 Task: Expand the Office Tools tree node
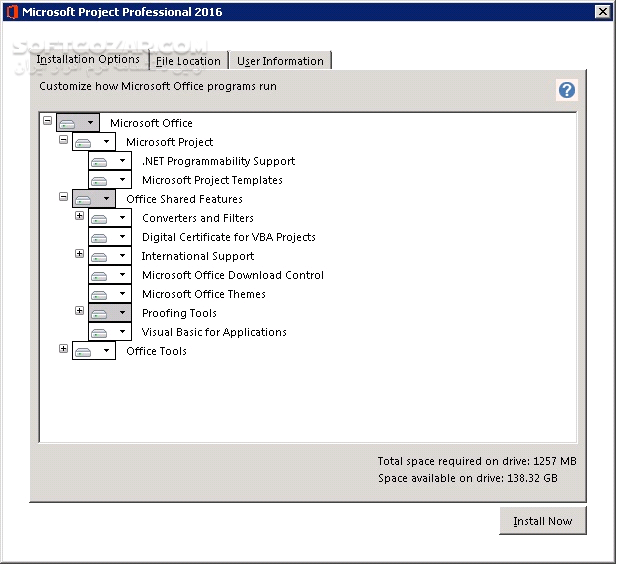tap(64, 349)
